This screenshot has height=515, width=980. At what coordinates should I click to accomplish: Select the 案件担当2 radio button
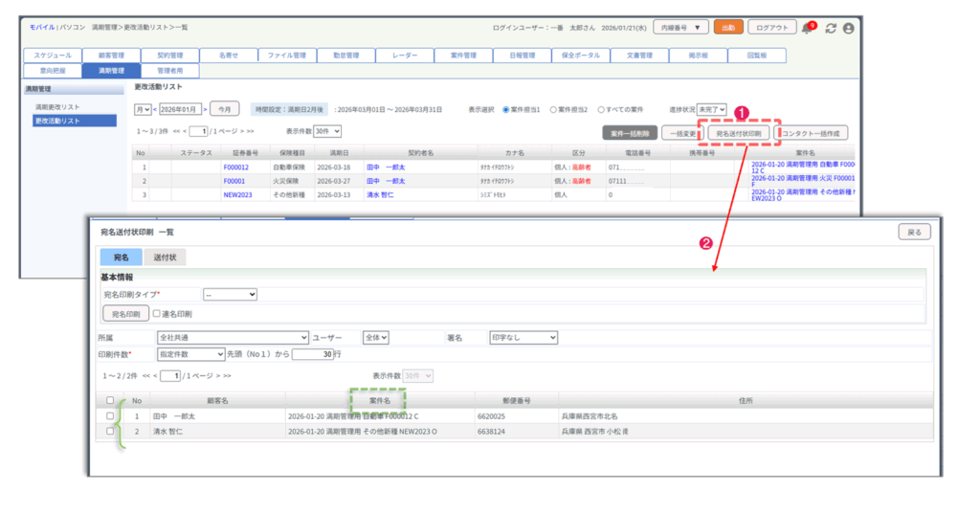[553, 109]
